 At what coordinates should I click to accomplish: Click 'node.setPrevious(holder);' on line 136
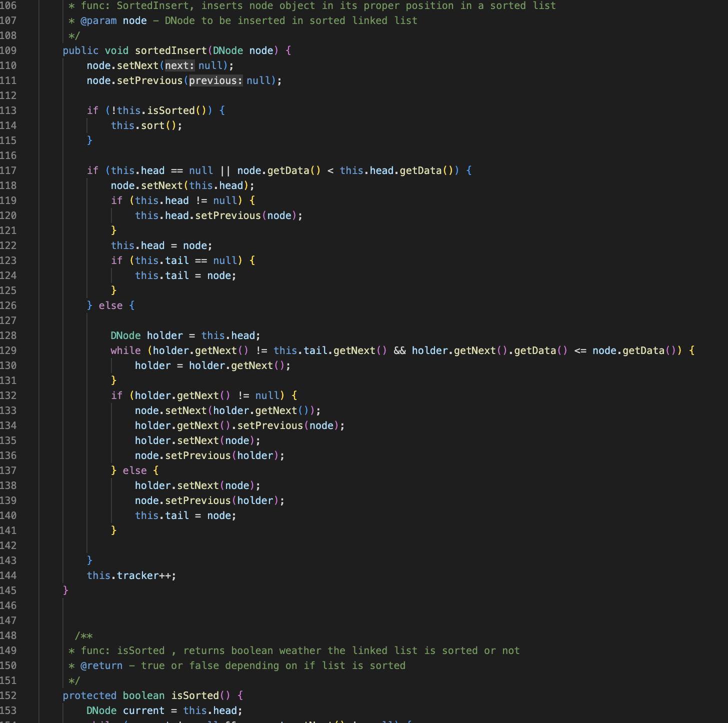(210, 455)
